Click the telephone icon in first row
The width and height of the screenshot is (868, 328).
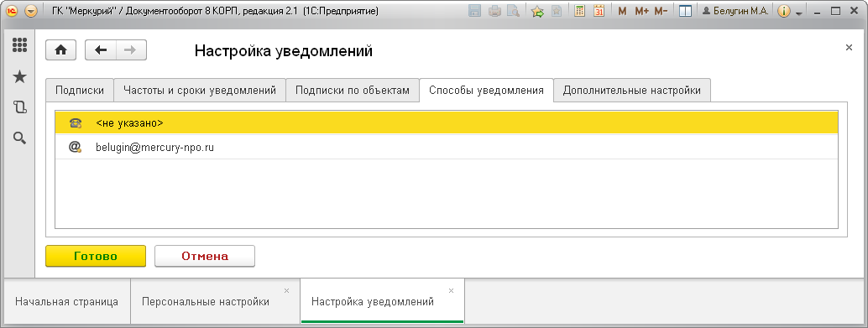tap(76, 123)
